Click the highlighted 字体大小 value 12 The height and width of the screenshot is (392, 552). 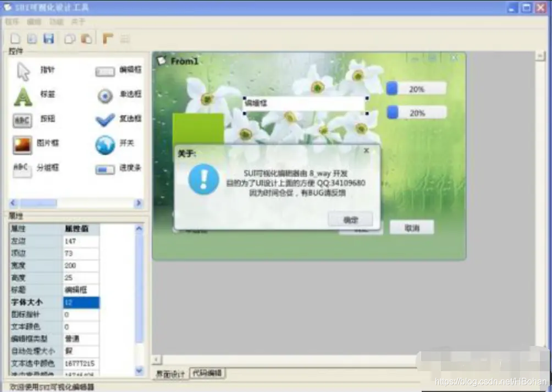[x=81, y=302]
